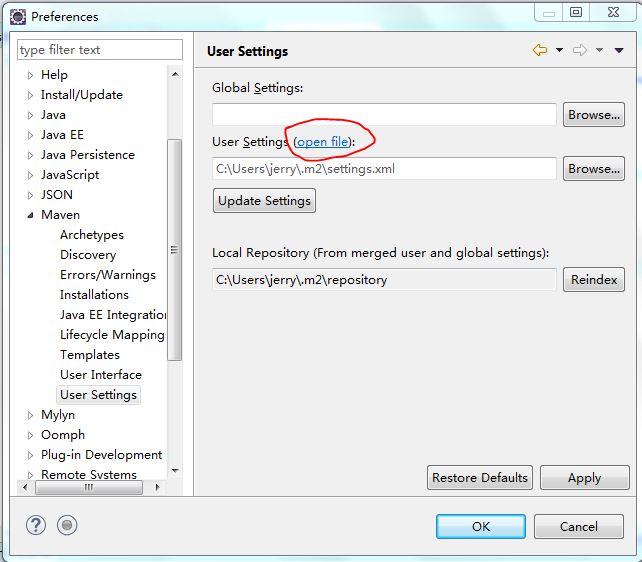Select Discovery under Maven
The image size is (642, 562).
88,255
